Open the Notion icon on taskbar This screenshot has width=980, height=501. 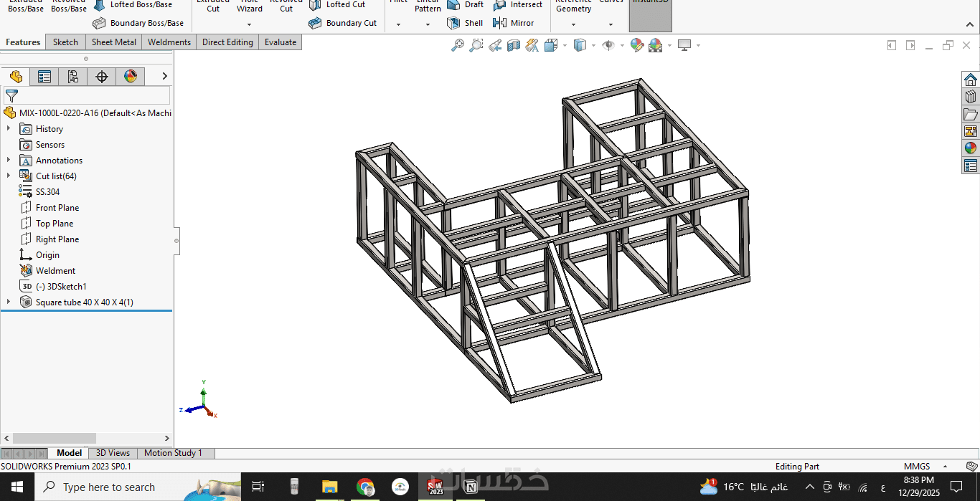[471, 487]
